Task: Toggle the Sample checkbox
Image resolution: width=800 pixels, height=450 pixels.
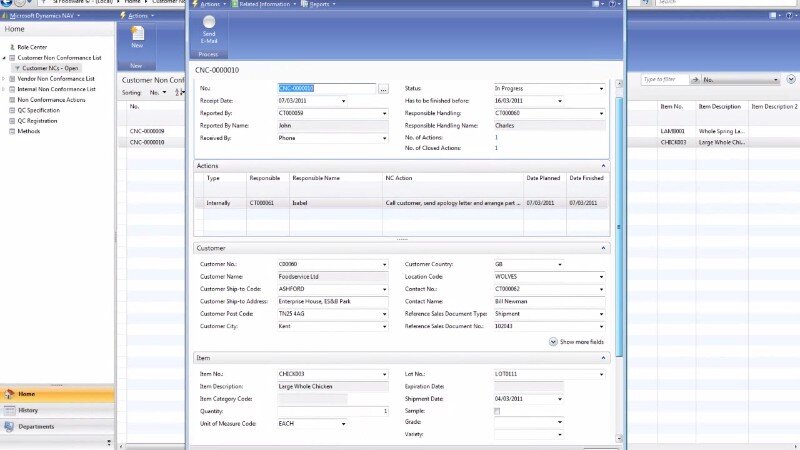Action: [x=497, y=411]
